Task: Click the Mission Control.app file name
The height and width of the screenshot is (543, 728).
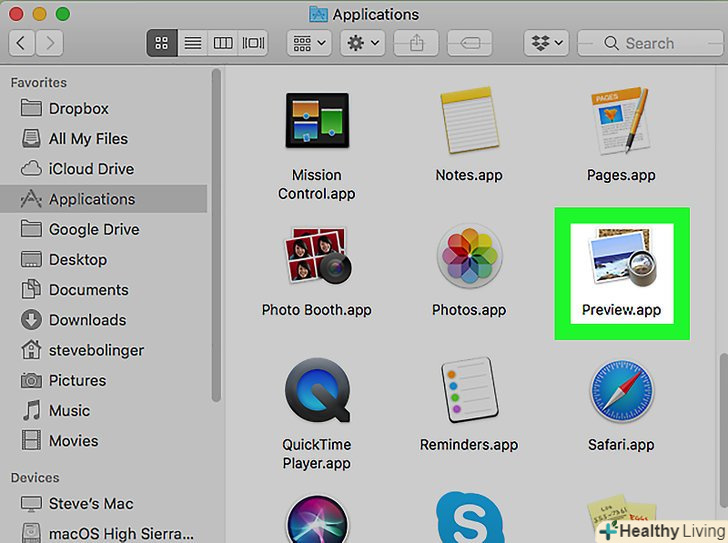Action: [x=317, y=184]
